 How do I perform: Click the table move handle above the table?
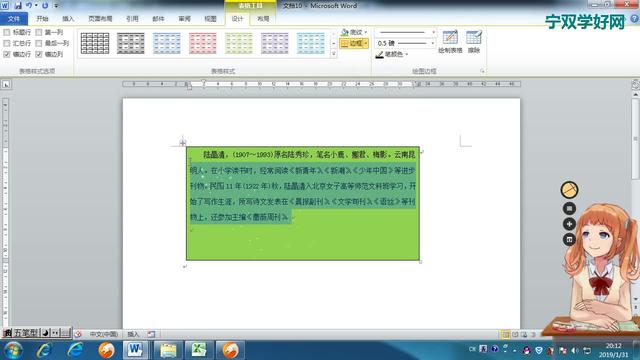(182, 142)
